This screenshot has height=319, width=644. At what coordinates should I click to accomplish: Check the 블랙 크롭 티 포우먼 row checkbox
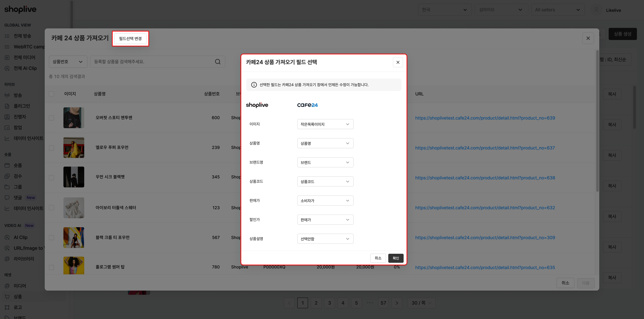click(x=51, y=238)
